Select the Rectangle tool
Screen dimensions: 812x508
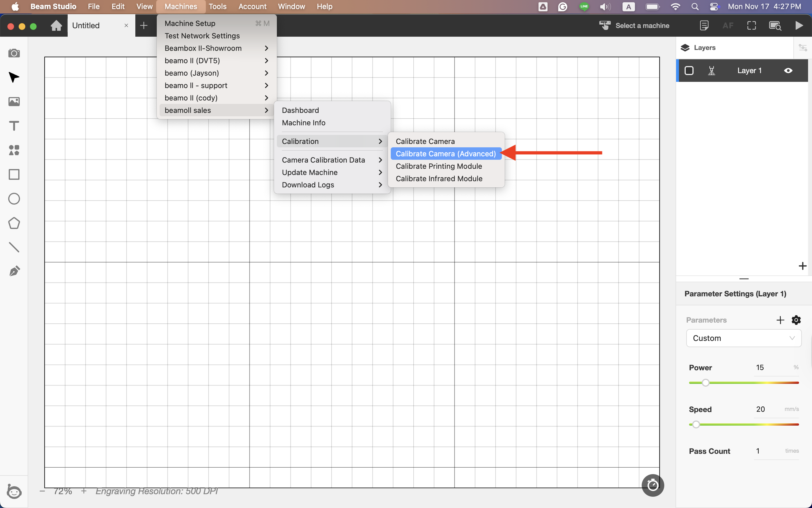[x=14, y=174]
